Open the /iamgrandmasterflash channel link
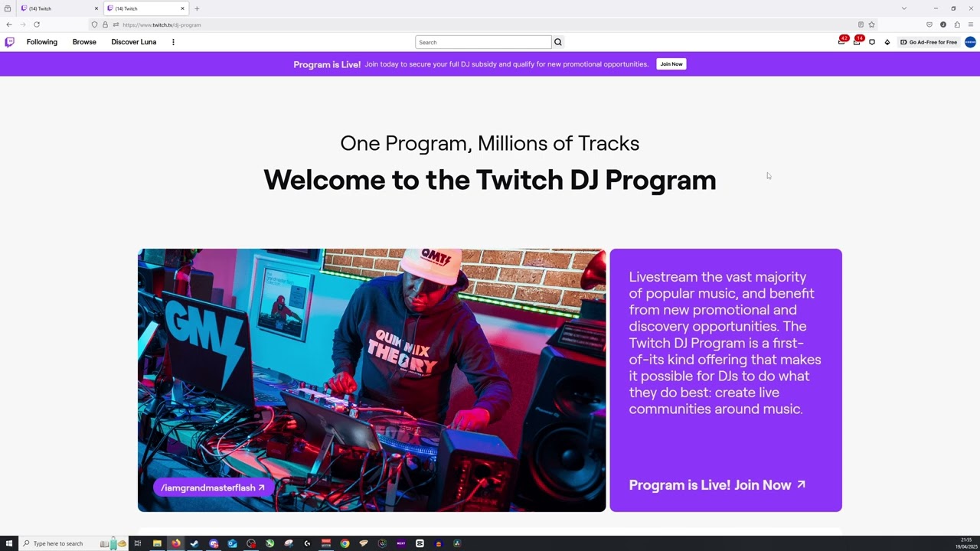This screenshot has height=551, width=980. tap(213, 487)
